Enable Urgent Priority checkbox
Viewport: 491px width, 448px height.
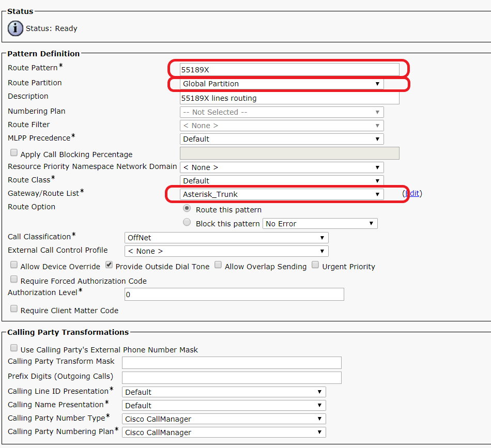point(315,265)
